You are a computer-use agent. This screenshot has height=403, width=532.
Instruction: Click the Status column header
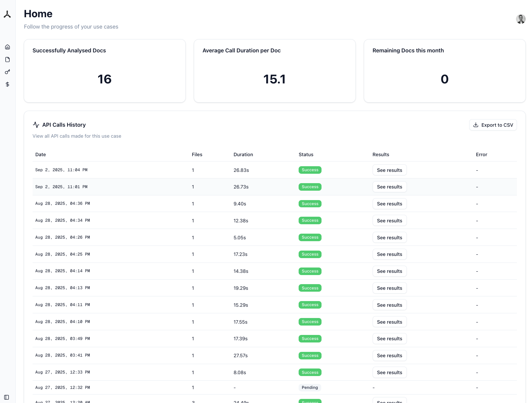point(306,155)
